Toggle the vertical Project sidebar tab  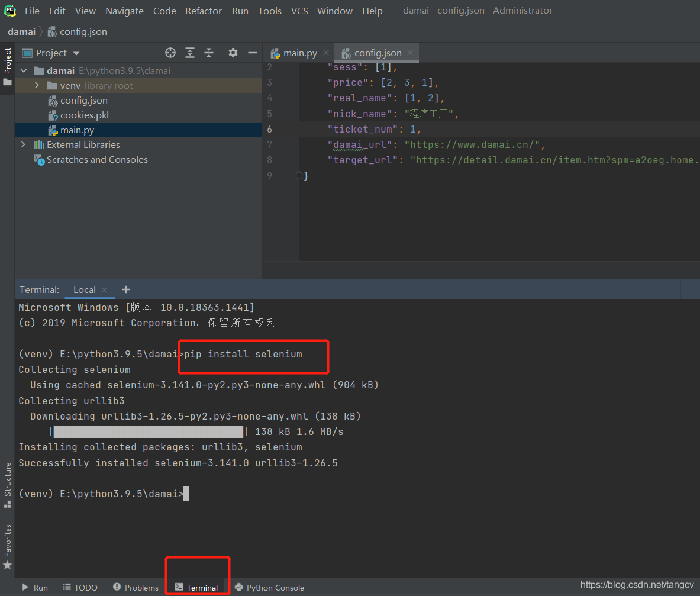(7, 67)
